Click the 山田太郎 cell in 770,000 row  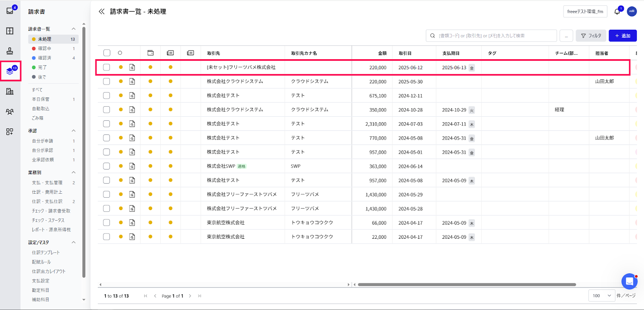605,138
